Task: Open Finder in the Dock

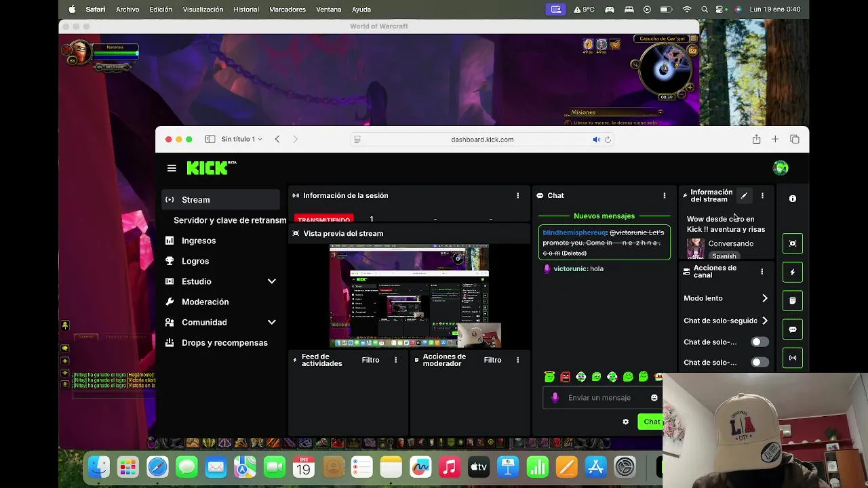Action: [99, 467]
